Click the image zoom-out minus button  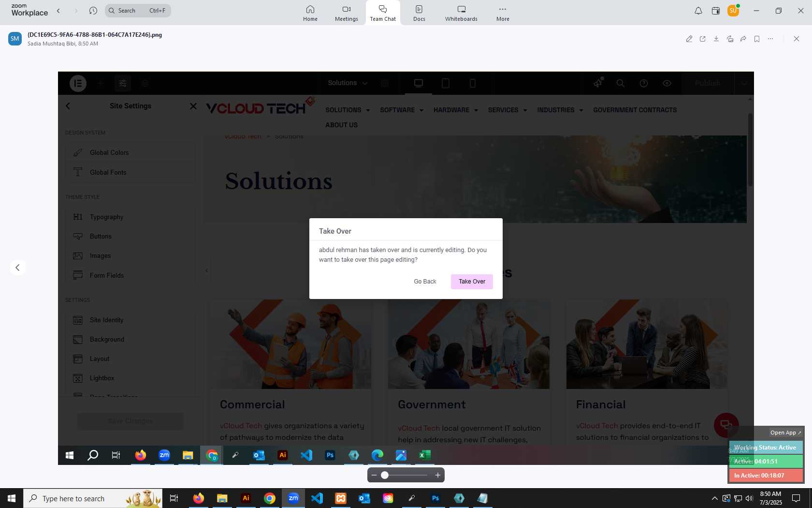point(374,475)
